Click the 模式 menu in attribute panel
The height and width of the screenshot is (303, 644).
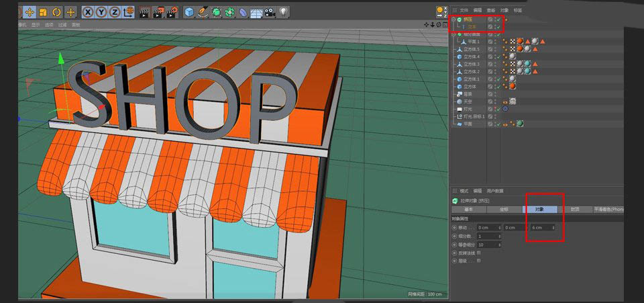pyautogui.click(x=464, y=191)
